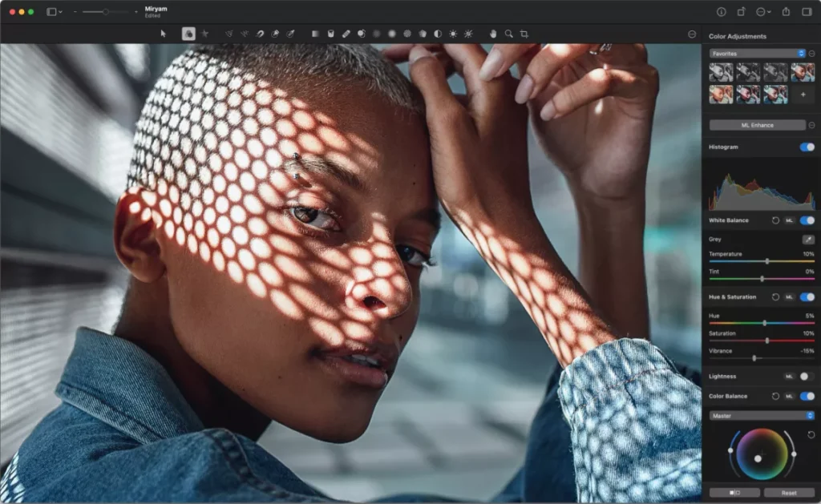Disable the Hue & Saturation switch

coord(807,297)
